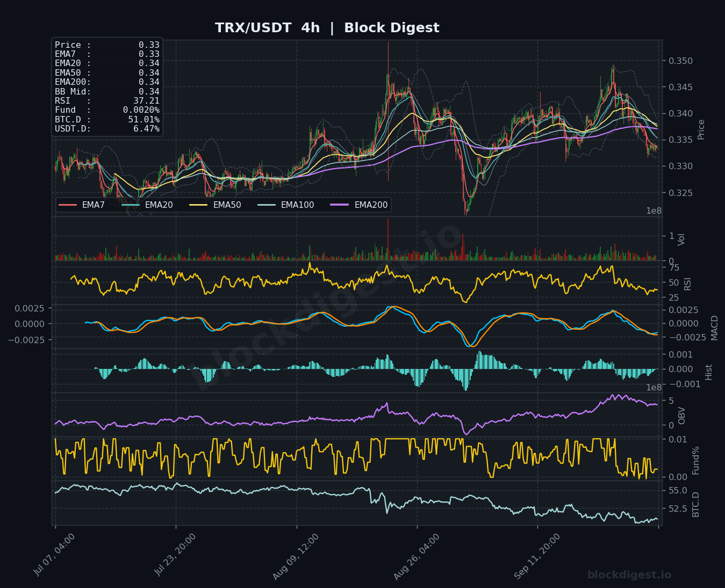Click the Aug 26, 04:00 date label
The height and width of the screenshot is (588, 725).
416,556
